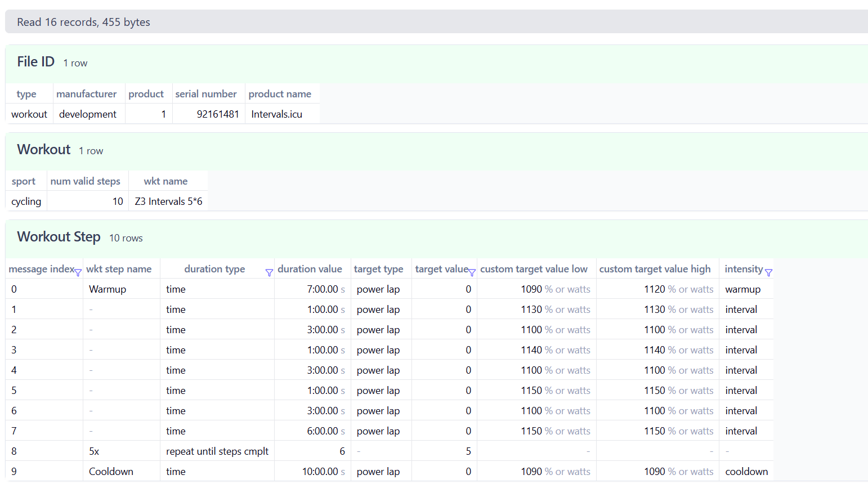Filter the target value column

click(x=472, y=272)
